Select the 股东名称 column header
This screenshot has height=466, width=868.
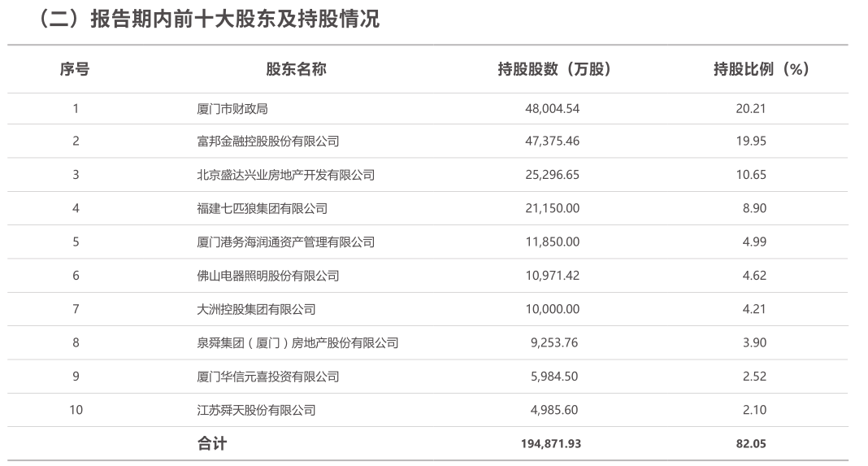coord(296,69)
